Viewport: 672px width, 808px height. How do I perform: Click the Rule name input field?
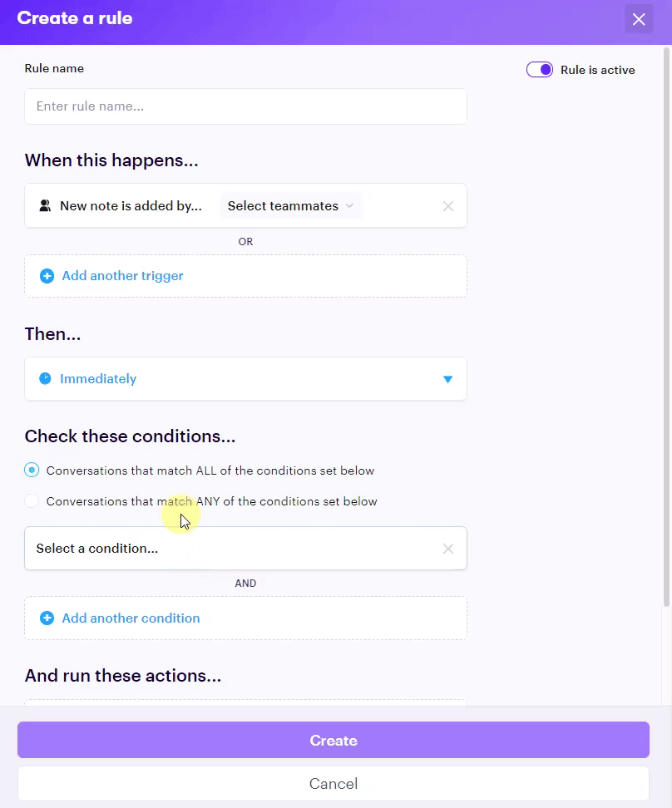point(245,106)
